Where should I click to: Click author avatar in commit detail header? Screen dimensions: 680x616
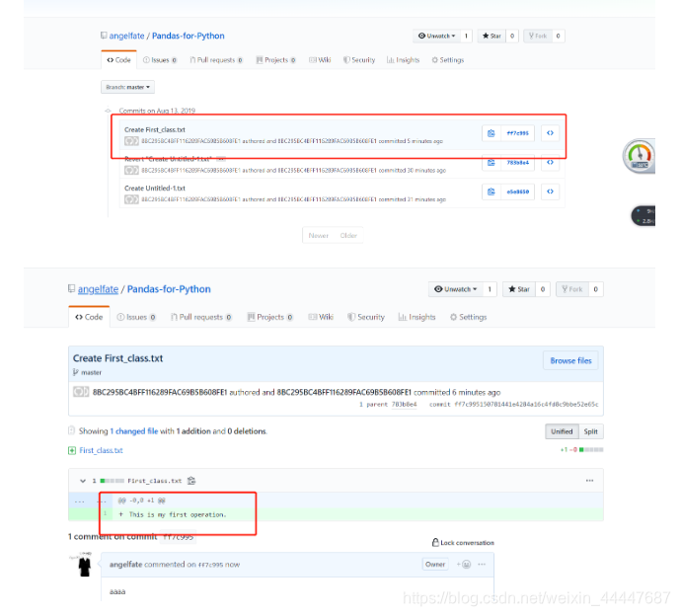click(x=81, y=392)
